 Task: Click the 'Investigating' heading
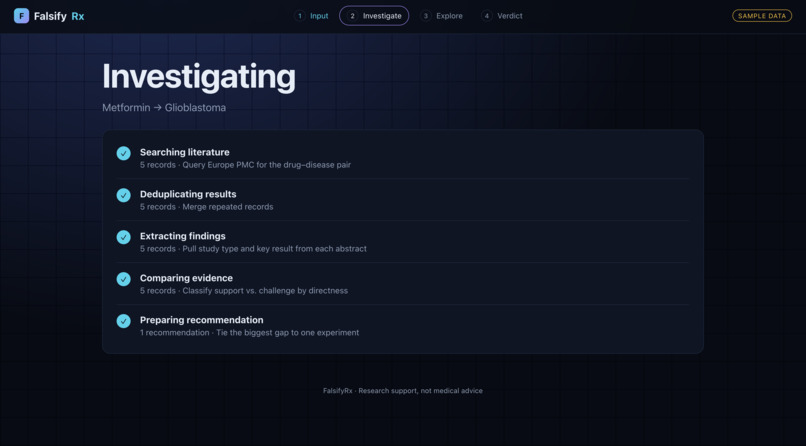tap(199, 77)
